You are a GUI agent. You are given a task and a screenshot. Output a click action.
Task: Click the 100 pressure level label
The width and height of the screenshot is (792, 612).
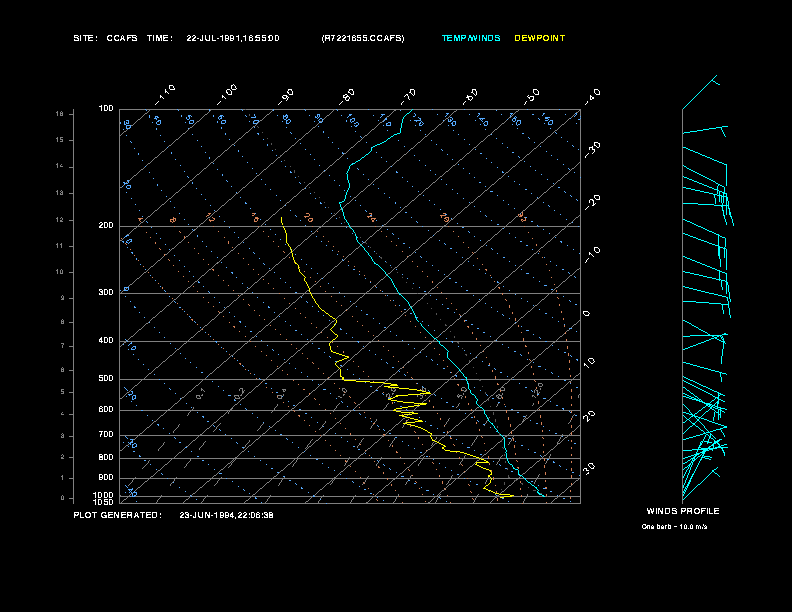[x=106, y=109]
